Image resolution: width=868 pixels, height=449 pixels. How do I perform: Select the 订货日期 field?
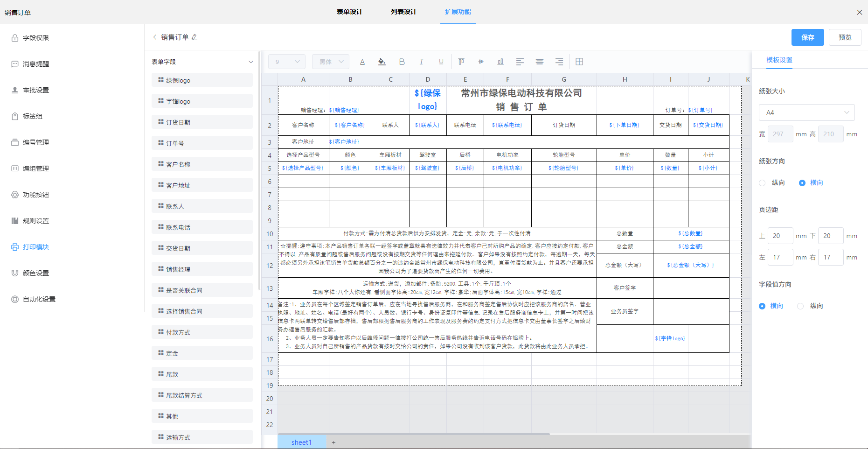(x=202, y=122)
